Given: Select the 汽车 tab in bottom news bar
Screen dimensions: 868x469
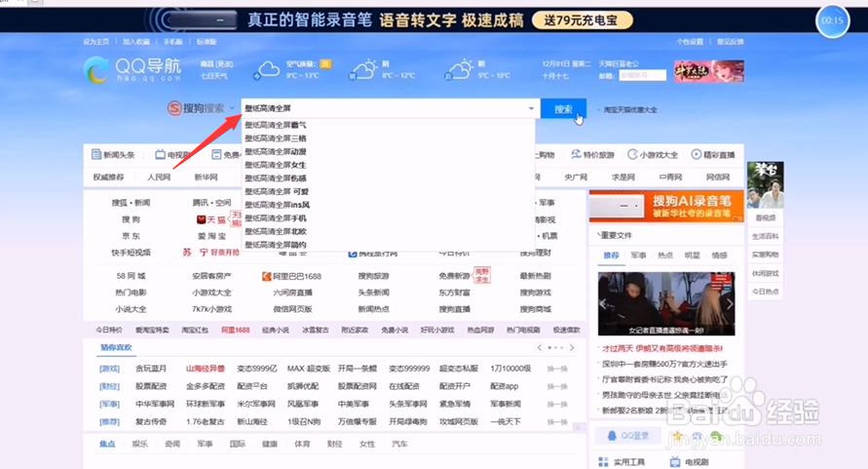Looking at the screenshot, I should tap(399, 444).
